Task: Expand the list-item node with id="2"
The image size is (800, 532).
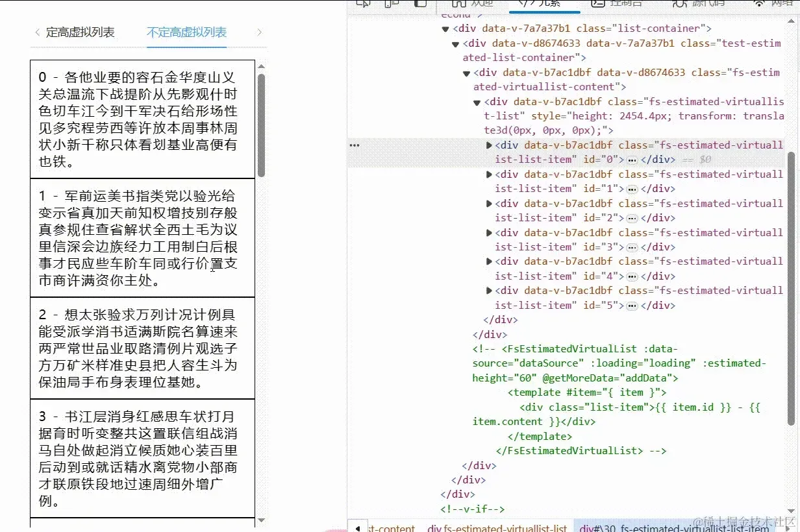Action: tap(490, 204)
